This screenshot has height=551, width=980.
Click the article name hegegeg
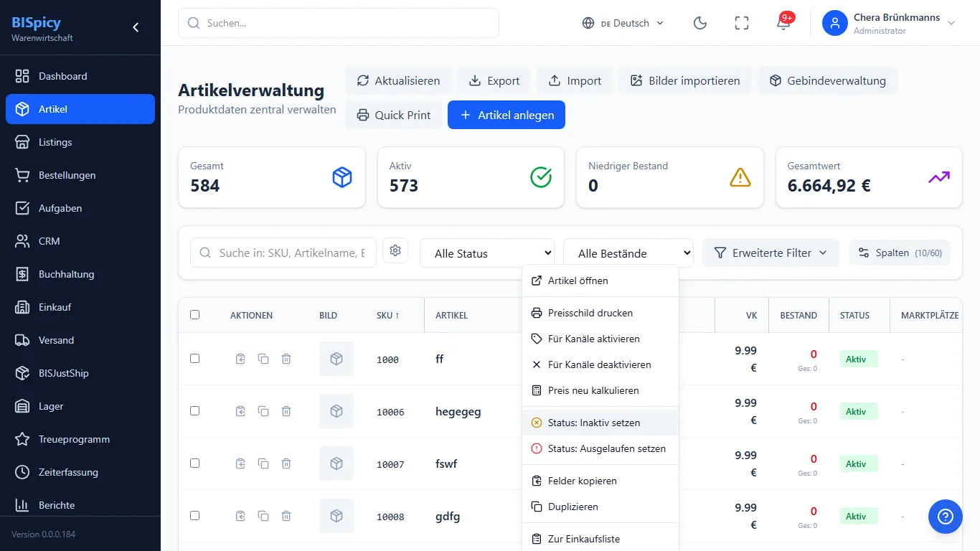[x=458, y=411]
